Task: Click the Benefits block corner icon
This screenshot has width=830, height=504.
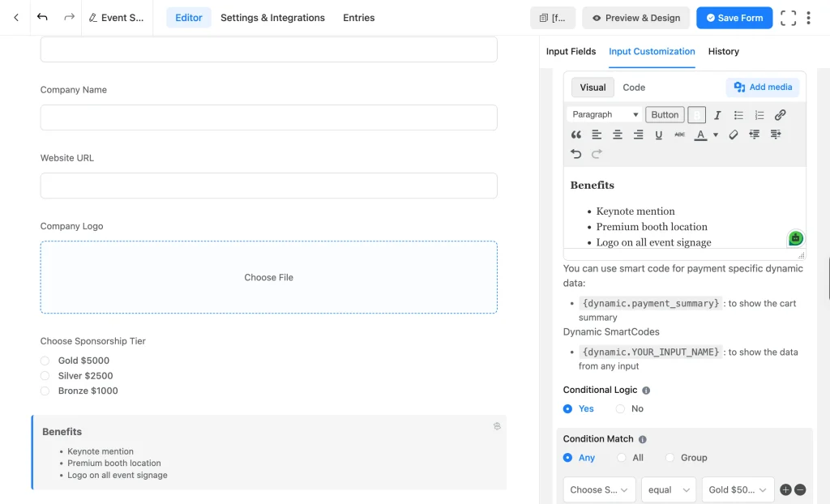Action: (x=497, y=426)
